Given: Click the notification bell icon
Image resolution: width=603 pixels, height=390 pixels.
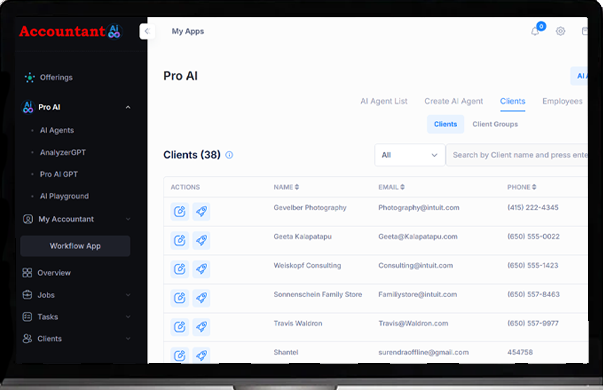Looking at the screenshot, I should [535, 31].
